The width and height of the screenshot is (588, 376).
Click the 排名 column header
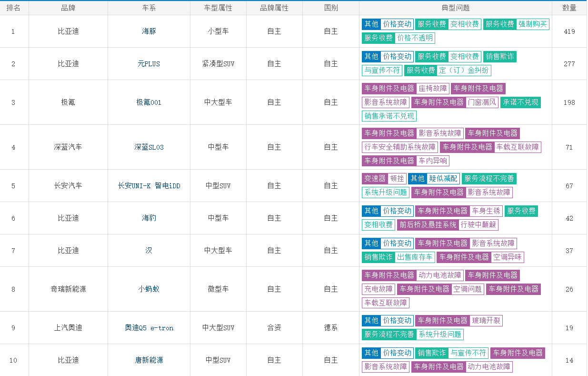13,8
